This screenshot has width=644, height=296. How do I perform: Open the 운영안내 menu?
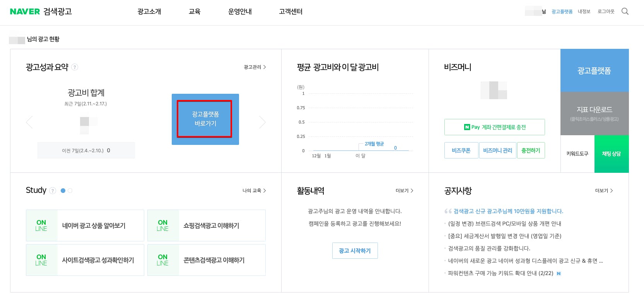[240, 12]
